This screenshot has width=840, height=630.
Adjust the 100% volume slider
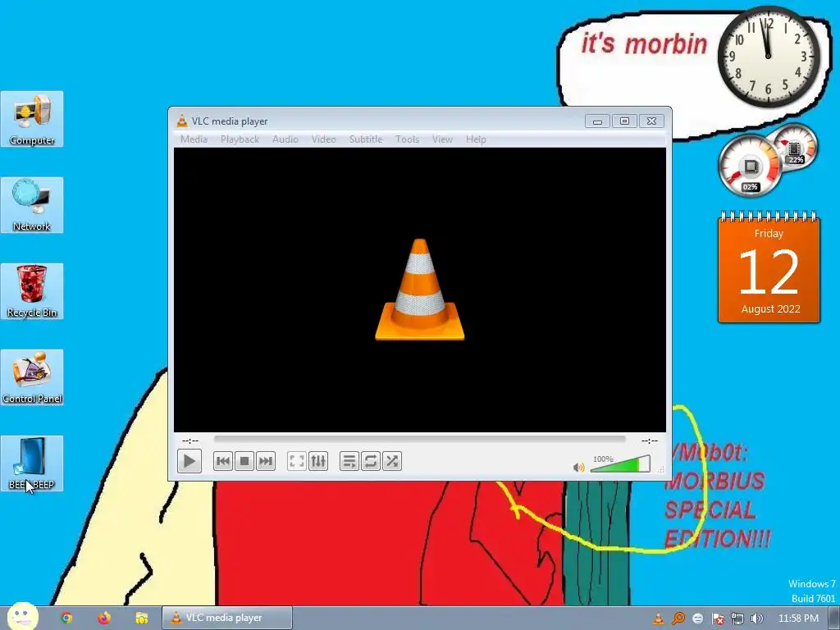tap(620, 464)
